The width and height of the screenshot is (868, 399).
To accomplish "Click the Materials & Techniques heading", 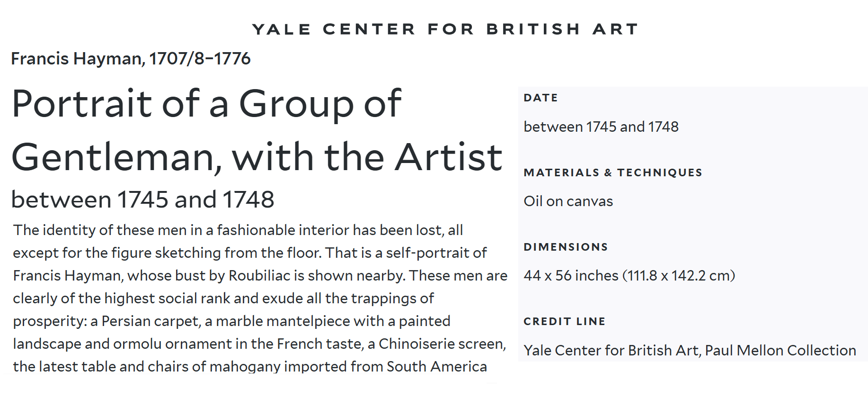I will coord(613,172).
